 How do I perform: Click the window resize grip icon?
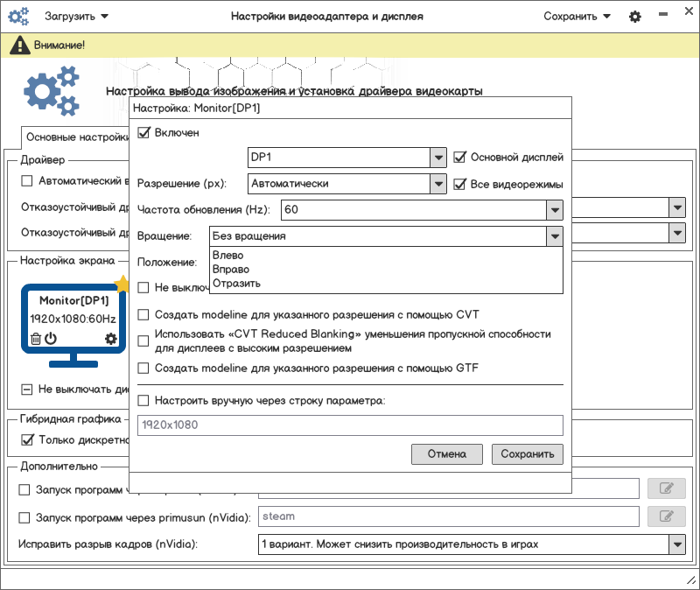[691, 580]
